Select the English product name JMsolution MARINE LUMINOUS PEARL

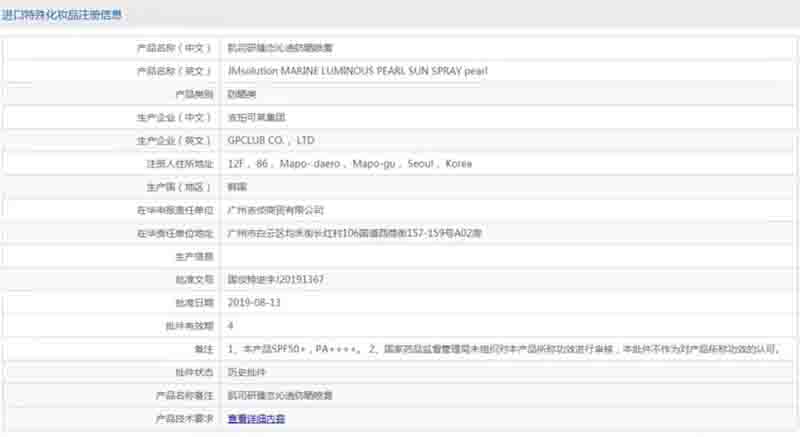[358, 71]
